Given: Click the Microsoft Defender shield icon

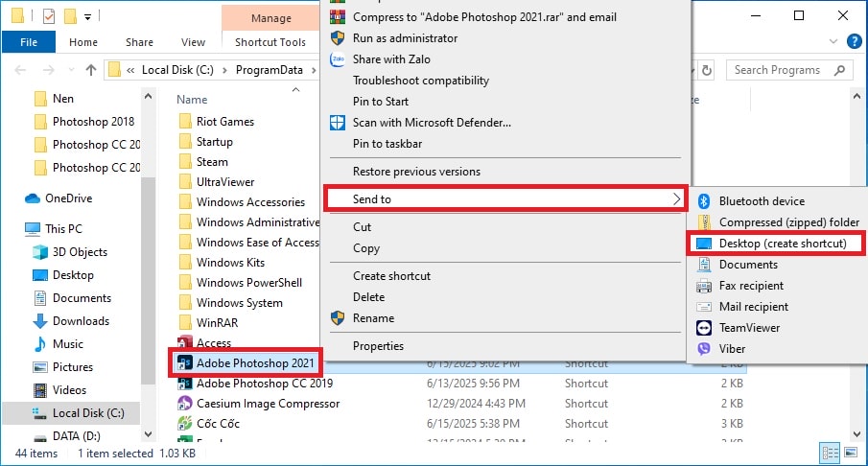Looking at the screenshot, I should coord(337,123).
